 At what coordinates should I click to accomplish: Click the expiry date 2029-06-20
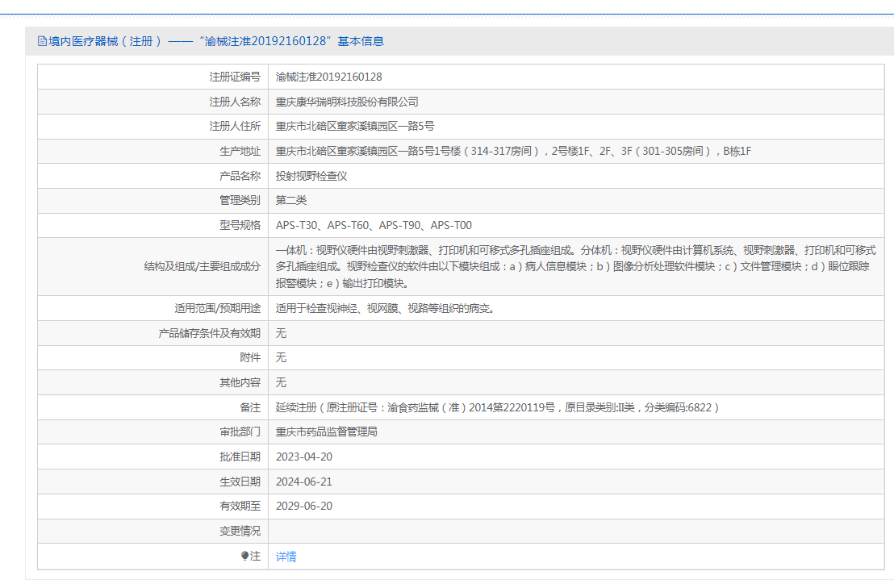tap(304, 507)
